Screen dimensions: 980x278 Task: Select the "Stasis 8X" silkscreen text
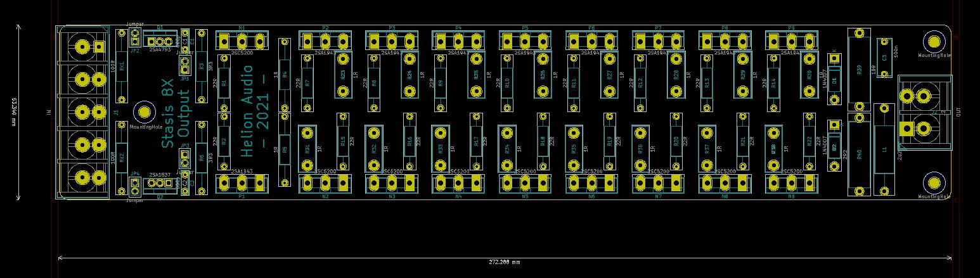click(x=167, y=114)
